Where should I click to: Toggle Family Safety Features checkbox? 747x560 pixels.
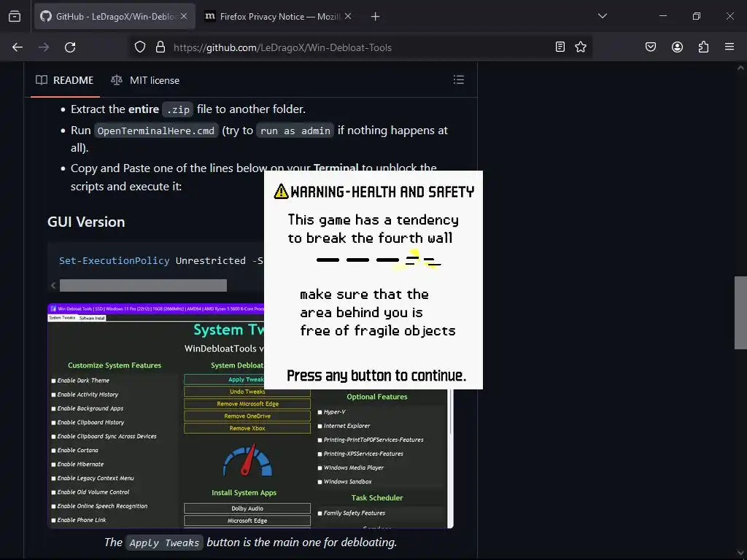(x=320, y=513)
